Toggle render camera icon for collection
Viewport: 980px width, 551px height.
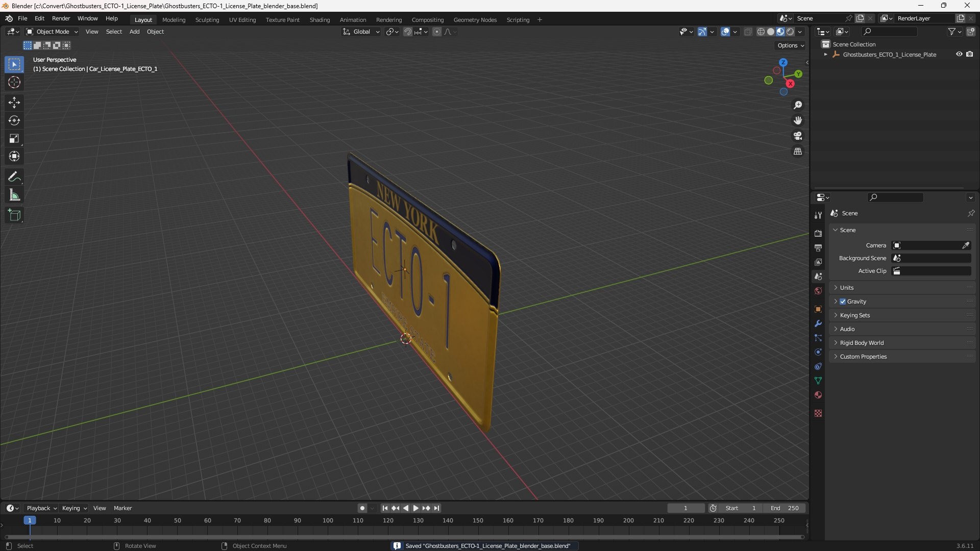[969, 54]
